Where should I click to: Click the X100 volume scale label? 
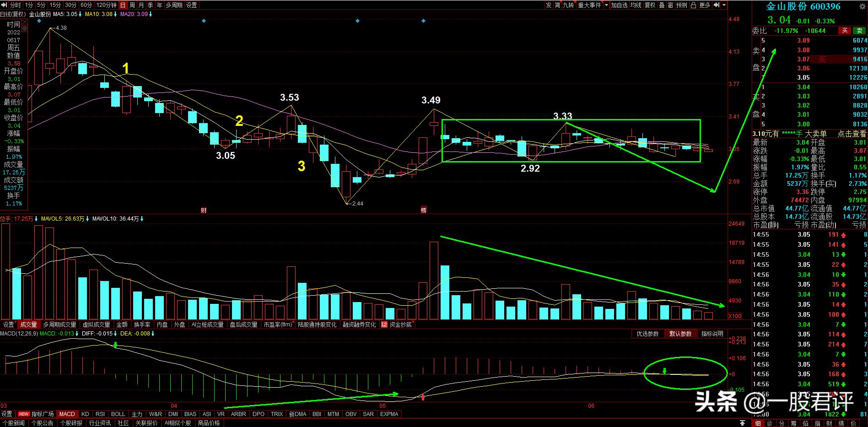tap(735, 316)
